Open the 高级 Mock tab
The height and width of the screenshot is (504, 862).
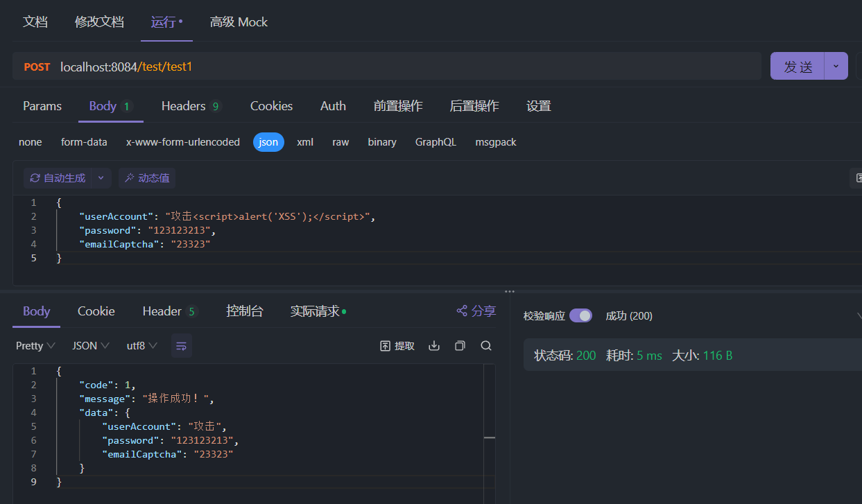239,21
